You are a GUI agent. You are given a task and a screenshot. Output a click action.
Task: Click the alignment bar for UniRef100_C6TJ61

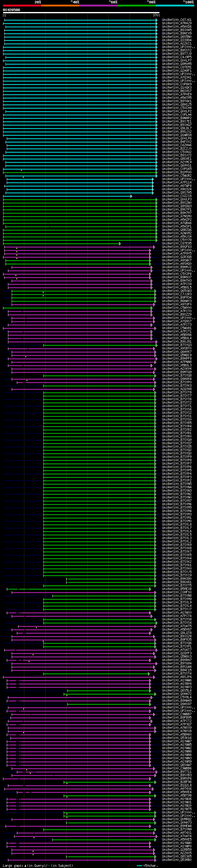pyautogui.click(x=81, y=20)
